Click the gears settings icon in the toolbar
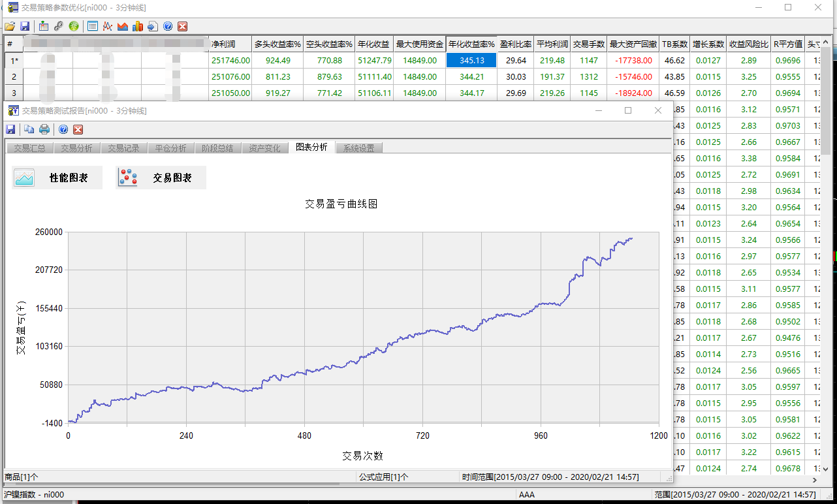The width and height of the screenshot is (837, 504). pos(59,26)
